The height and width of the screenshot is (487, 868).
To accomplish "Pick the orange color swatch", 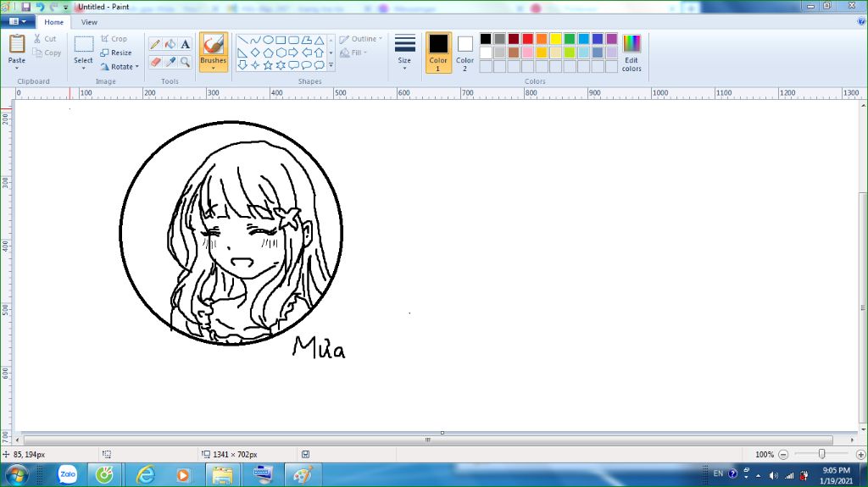I will (x=542, y=39).
